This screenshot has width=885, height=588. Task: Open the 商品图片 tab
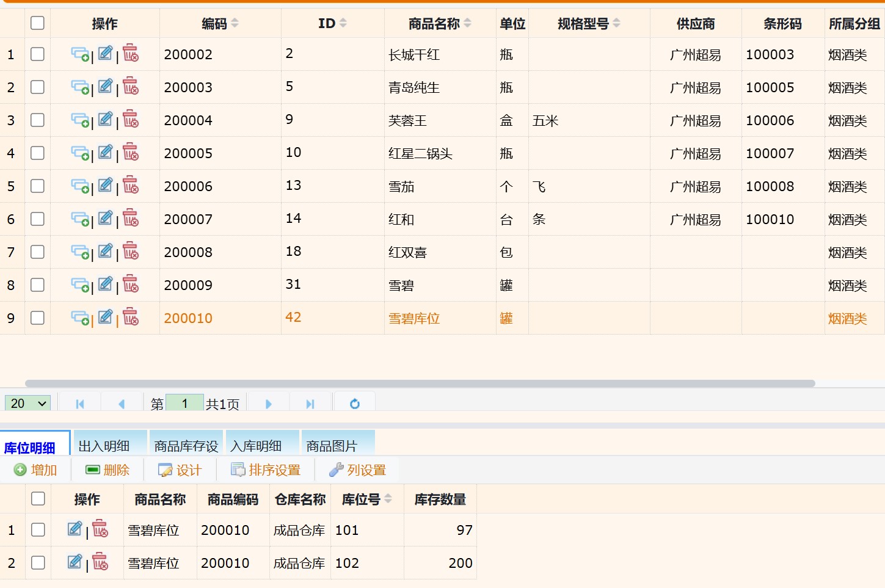point(332,446)
